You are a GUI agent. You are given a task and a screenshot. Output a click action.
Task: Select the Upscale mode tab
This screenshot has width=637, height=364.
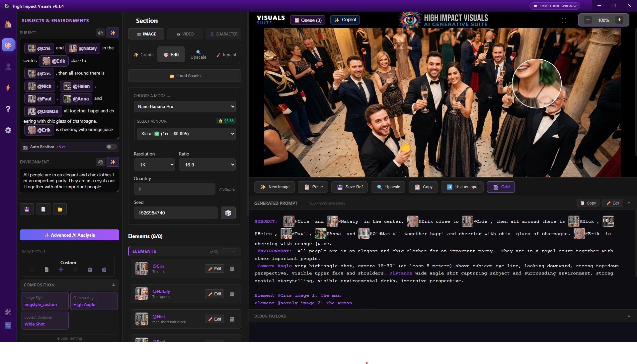point(199,55)
